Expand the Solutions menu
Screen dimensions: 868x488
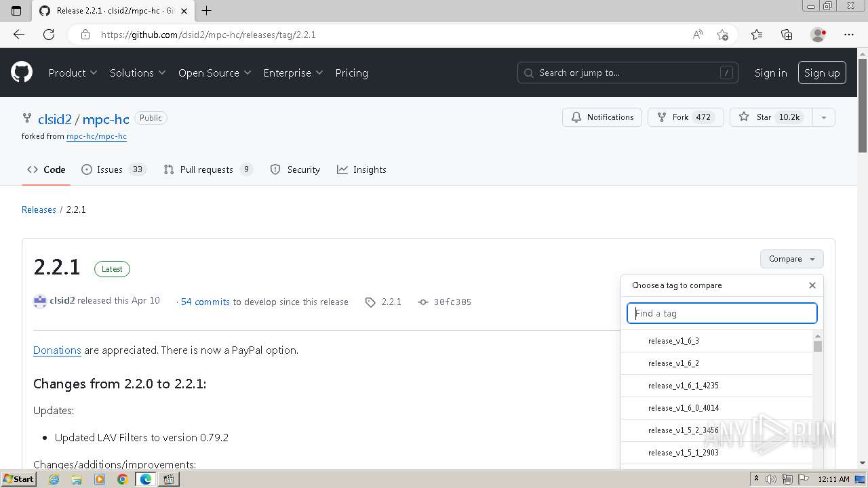click(x=138, y=73)
